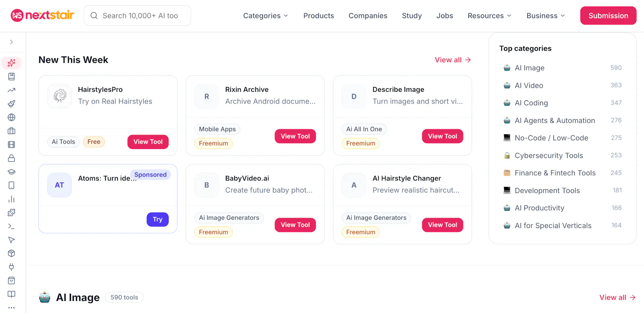Open Cybersecurity Tools category
This screenshot has width=644, height=313.
(562, 155)
